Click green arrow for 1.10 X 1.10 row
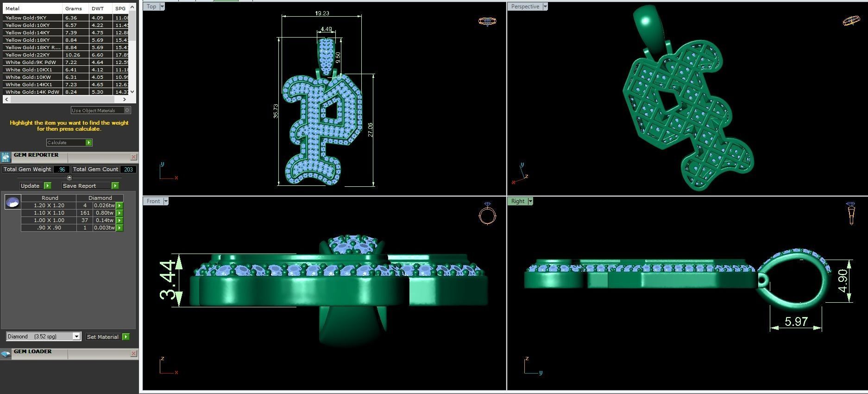The height and width of the screenshot is (394, 868). 120,213
